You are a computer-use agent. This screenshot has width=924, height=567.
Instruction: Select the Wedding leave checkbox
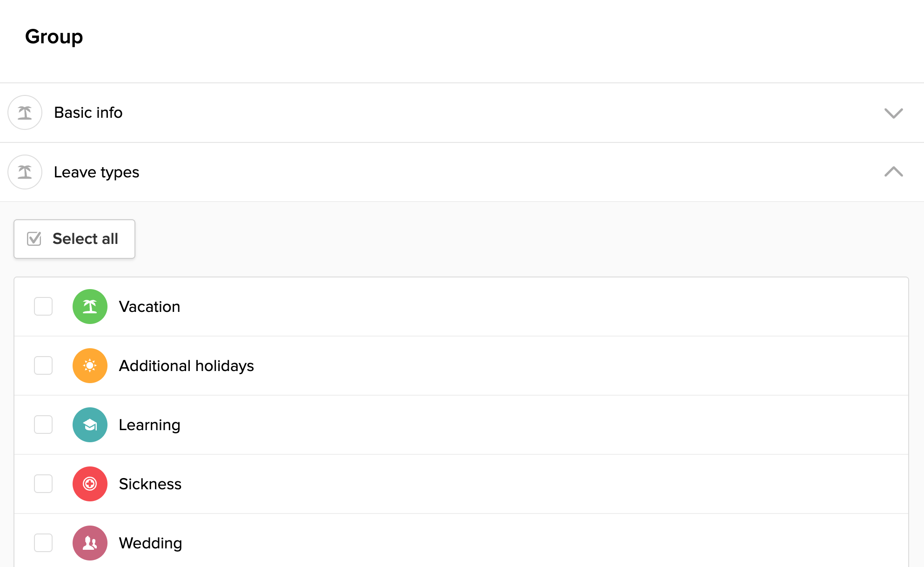43,543
